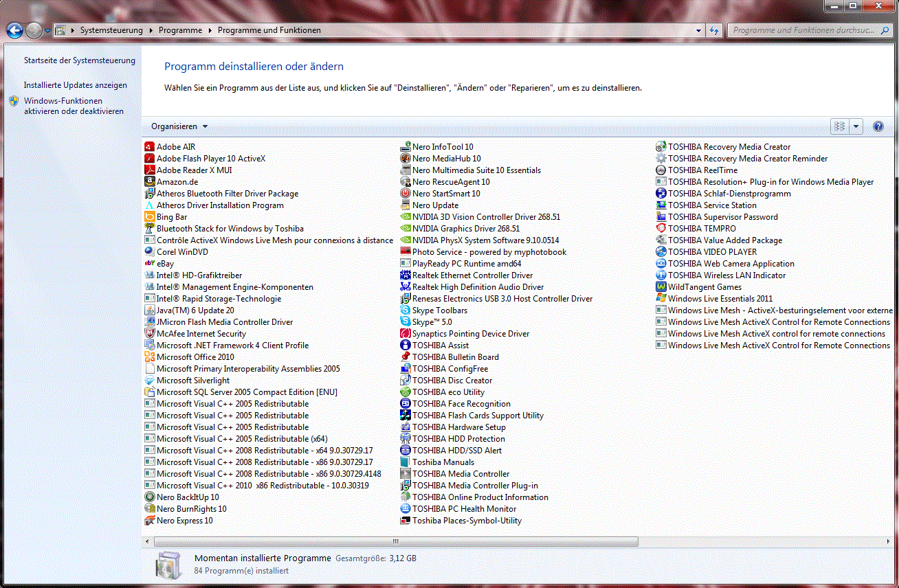The image size is (899, 588).
Task: Click the Nero MediaHub 10 icon
Action: (x=406, y=159)
